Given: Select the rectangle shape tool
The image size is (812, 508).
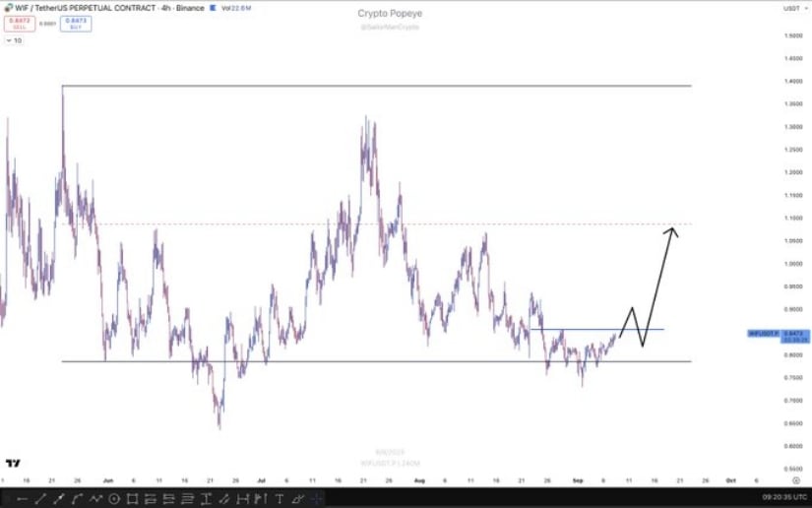Looking at the screenshot, I should (x=133, y=499).
